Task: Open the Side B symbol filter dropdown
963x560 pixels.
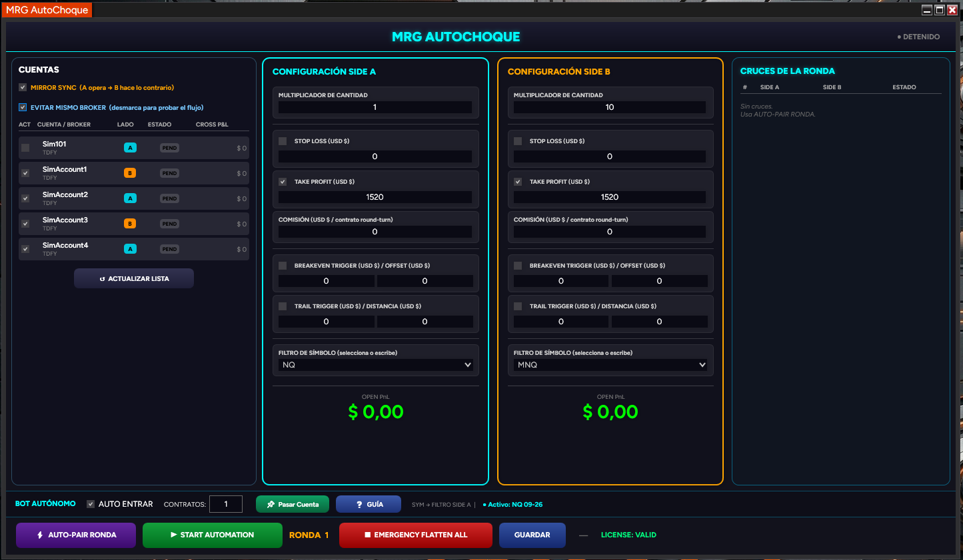Action: coord(610,365)
